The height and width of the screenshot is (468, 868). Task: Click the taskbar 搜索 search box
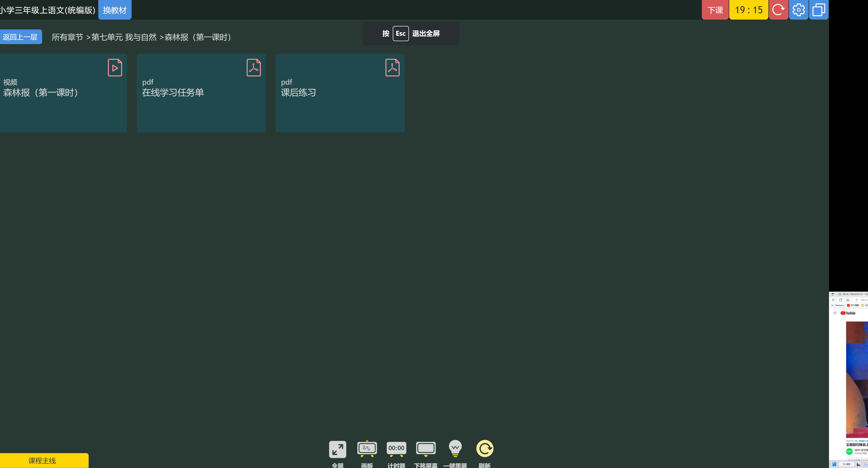(x=847, y=464)
